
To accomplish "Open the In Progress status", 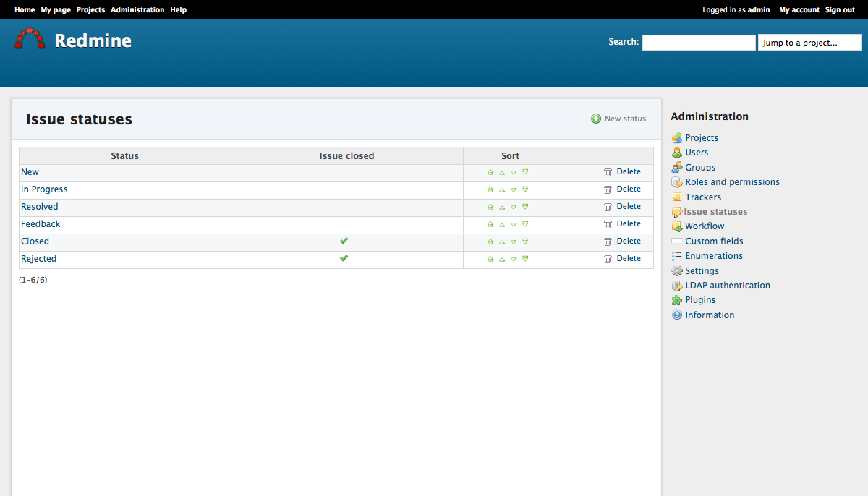I will tap(44, 189).
